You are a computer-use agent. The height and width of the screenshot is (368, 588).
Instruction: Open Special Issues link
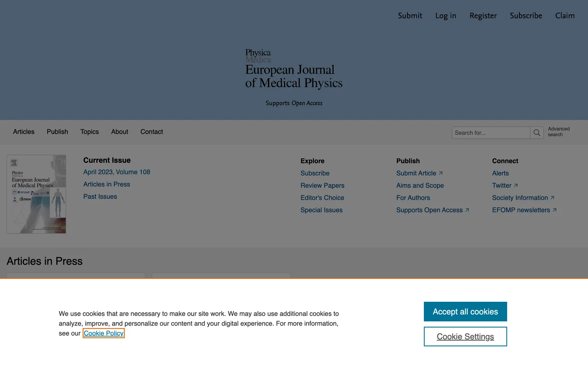(x=321, y=210)
